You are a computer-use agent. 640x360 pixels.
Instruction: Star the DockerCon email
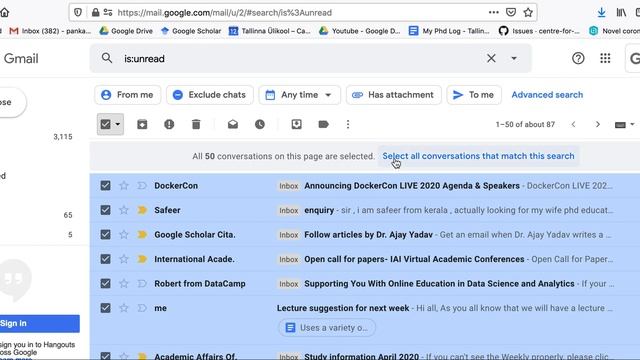coord(124,186)
